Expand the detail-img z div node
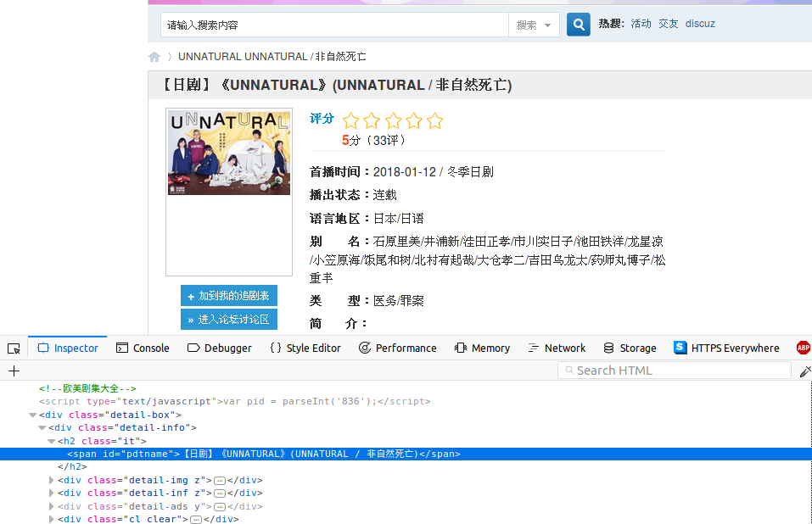Viewport: 812px width, 524px height. click(51, 480)
